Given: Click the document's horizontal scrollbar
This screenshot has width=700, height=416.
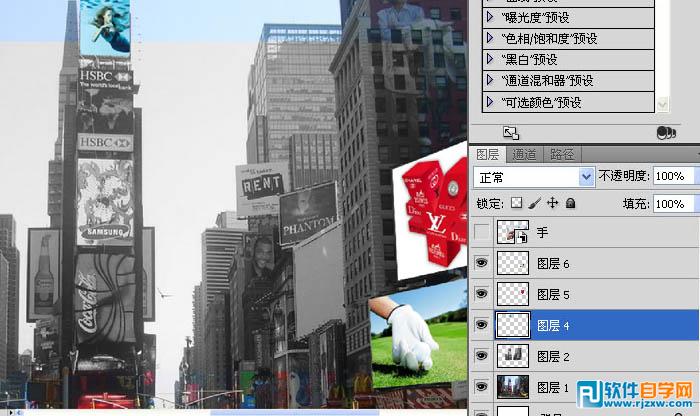Looking at the screenshot, I should (x=295, y=412).
